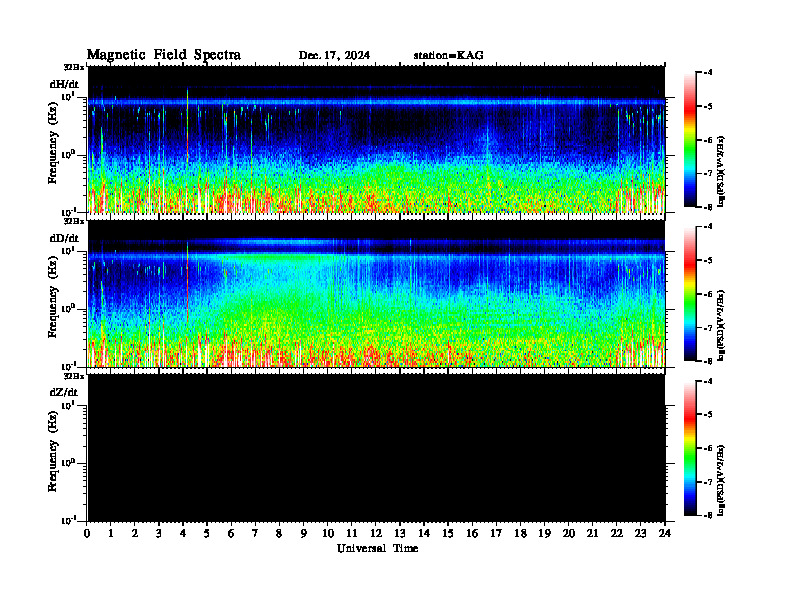Click the 10^0 frequency tick of dZ/dt panel
Screen dimensions: 792x612
[68, 463]
